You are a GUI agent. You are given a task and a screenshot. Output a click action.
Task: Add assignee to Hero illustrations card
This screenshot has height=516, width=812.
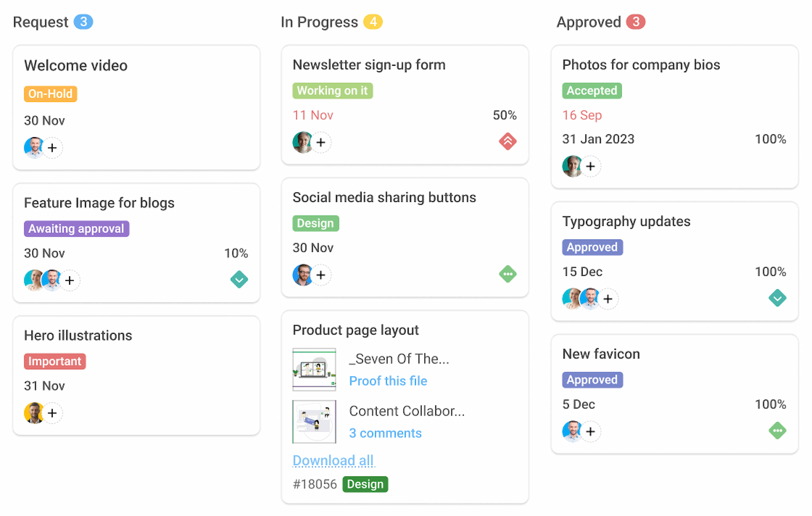[x=52, y=413]
